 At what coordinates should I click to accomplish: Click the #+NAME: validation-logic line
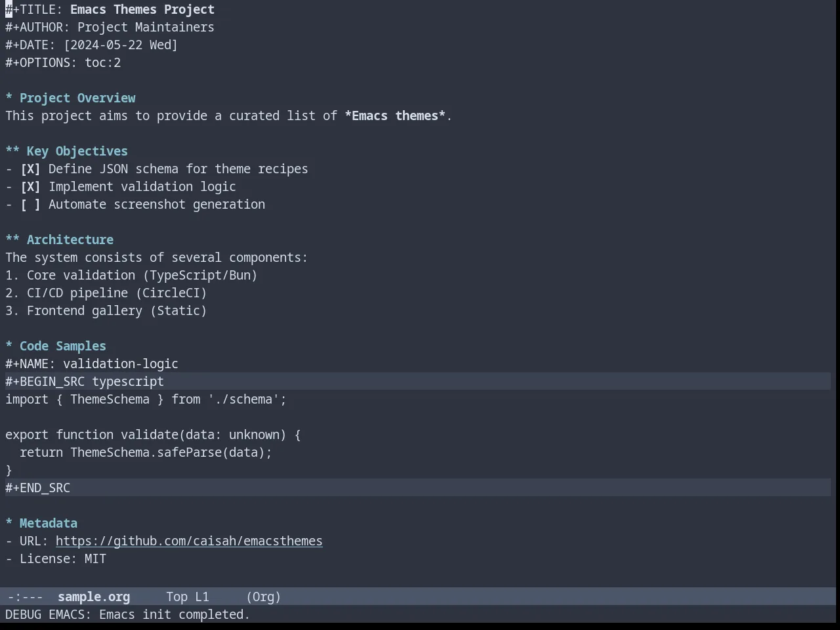(x=92, y=364)
